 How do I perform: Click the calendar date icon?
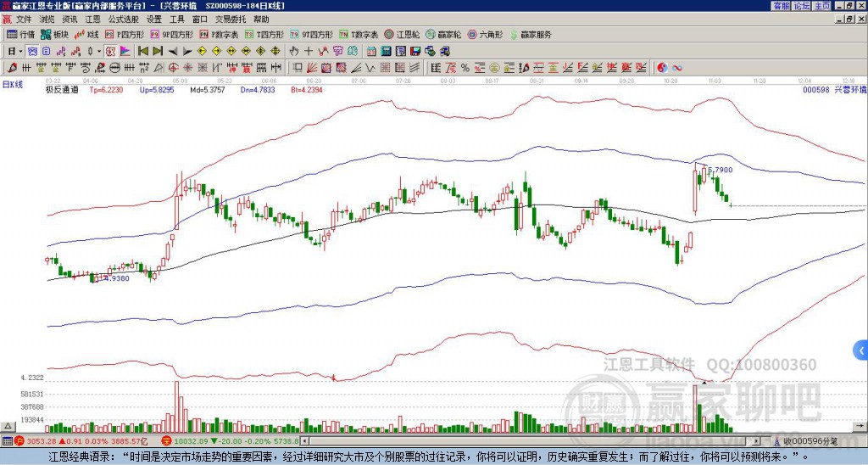coord(371,51)
